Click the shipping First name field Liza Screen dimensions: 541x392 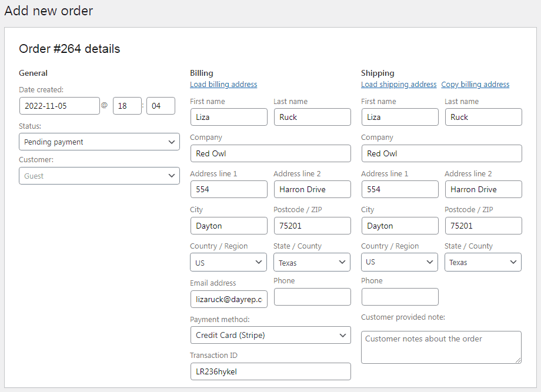[400, 117]
